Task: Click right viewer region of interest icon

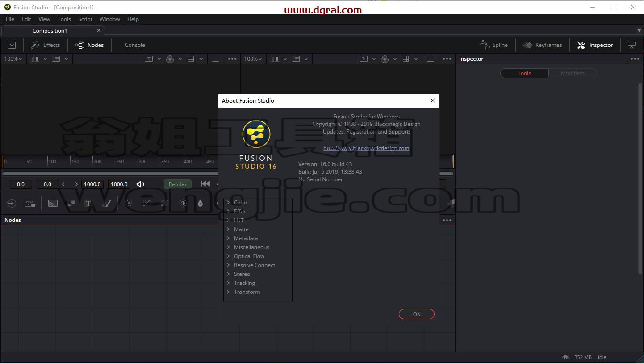Action: click(364, 59)
